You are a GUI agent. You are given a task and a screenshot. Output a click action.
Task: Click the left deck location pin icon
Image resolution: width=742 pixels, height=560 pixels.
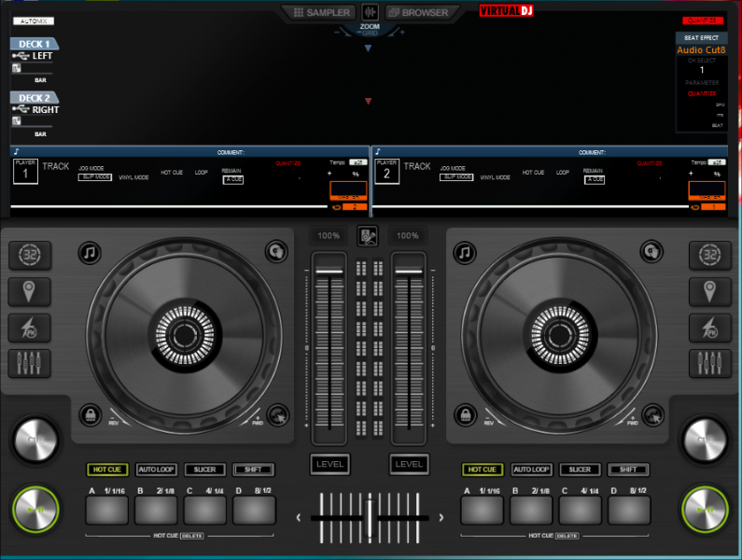click(x=29, y=291)
